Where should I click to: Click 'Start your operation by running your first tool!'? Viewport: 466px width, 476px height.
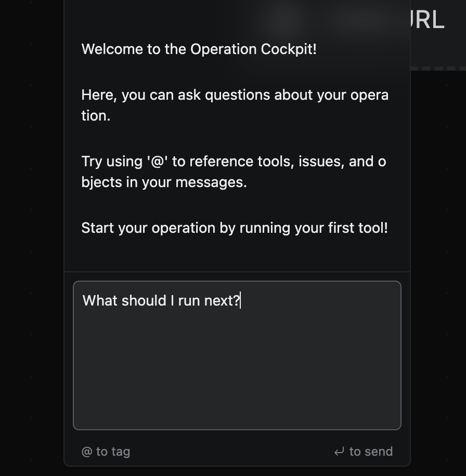[235, 228]
